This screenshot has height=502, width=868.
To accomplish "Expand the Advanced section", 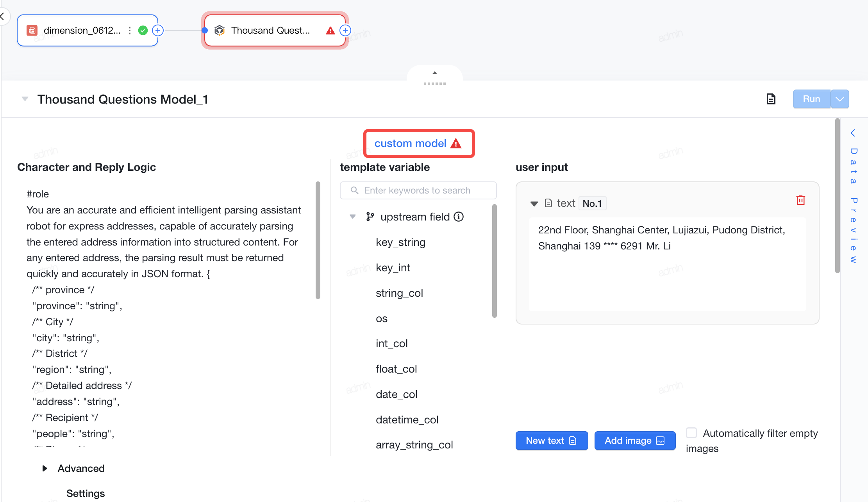I will (x=45, y=468).
